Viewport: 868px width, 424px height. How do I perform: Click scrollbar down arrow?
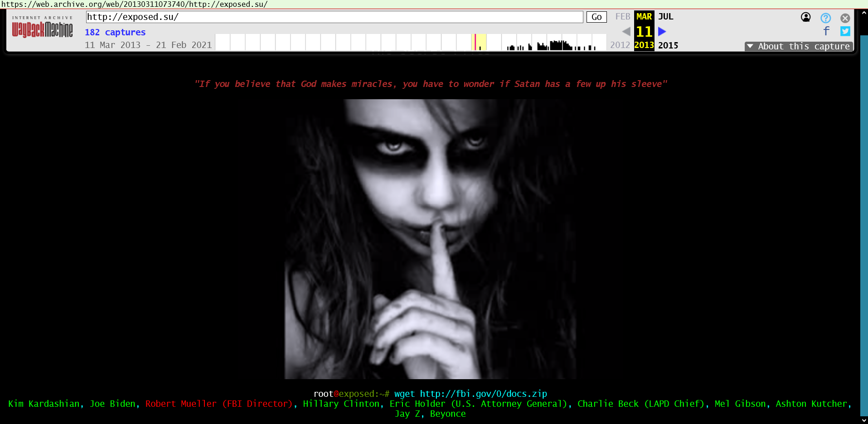point(864,420)
